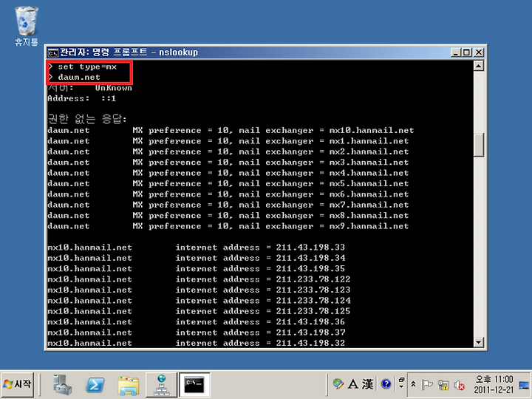532x399 pixels.
Task: Toggle the 'A' Korean/English input mode
Action: (x=353, y=384)
